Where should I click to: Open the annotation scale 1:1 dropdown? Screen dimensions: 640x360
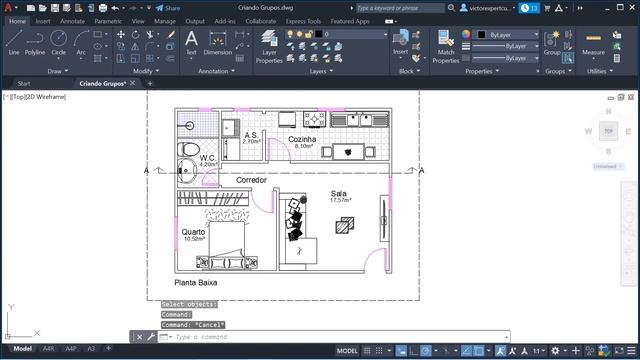tap(539, 351)
